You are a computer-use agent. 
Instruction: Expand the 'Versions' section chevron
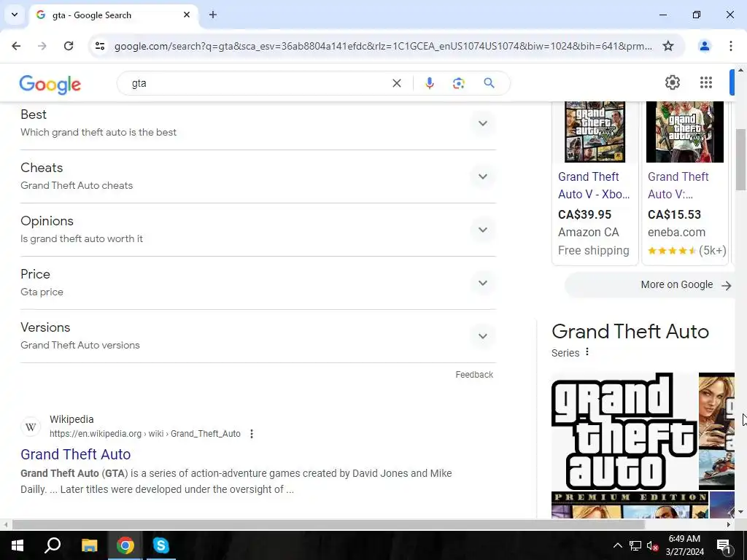(x=483, y=336)
